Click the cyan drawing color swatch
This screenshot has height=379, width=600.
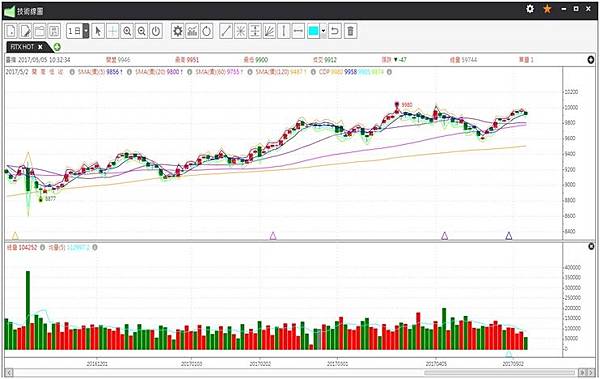click(x=313, y=31)
